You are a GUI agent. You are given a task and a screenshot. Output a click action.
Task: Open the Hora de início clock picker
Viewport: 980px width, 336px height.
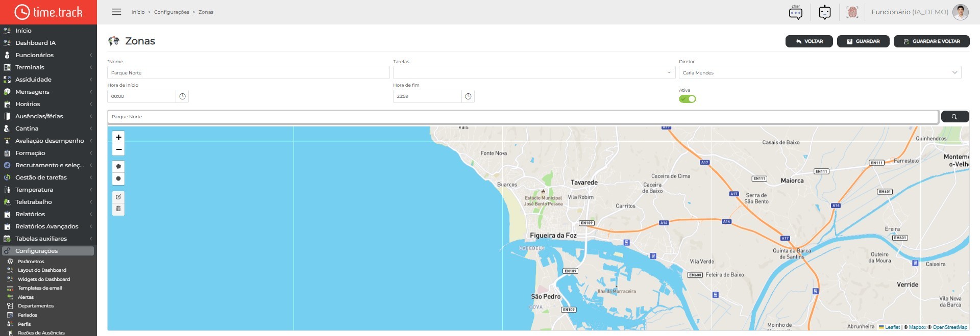coord(182,96)
